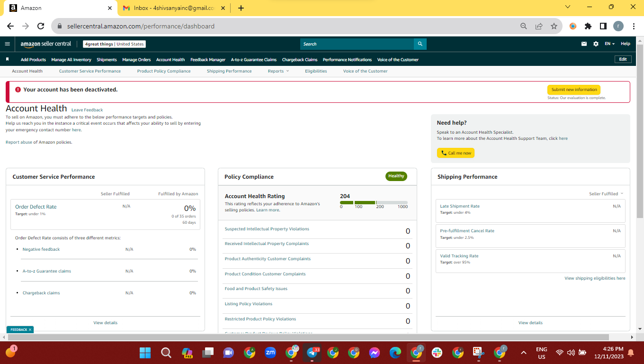Open Slack from the taskbar

437,353
